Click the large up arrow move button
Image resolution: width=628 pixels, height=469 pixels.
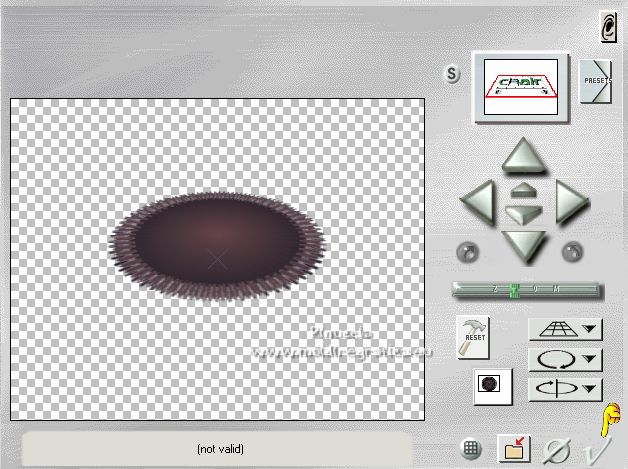pyautogui.click(x=523, y=156)
